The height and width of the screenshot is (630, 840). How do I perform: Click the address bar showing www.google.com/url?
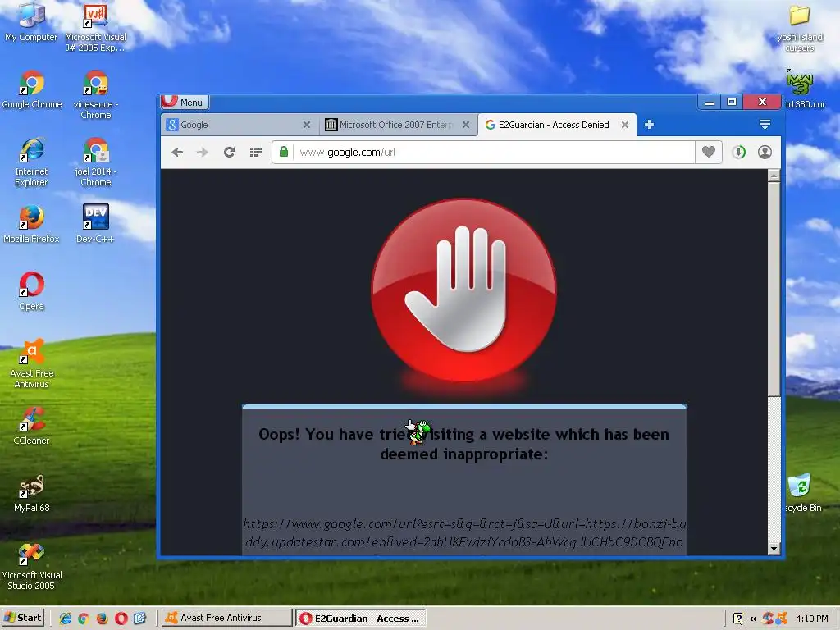(x=483, y=152)
